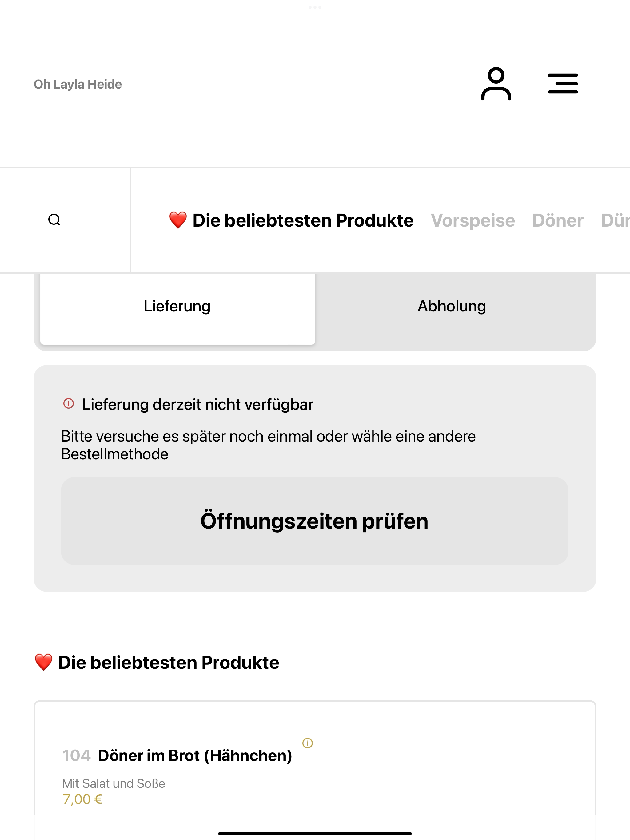Click the heart emoji beside the section heading
The height and width of the screenshot is (840, 630).
coord(44,662)
